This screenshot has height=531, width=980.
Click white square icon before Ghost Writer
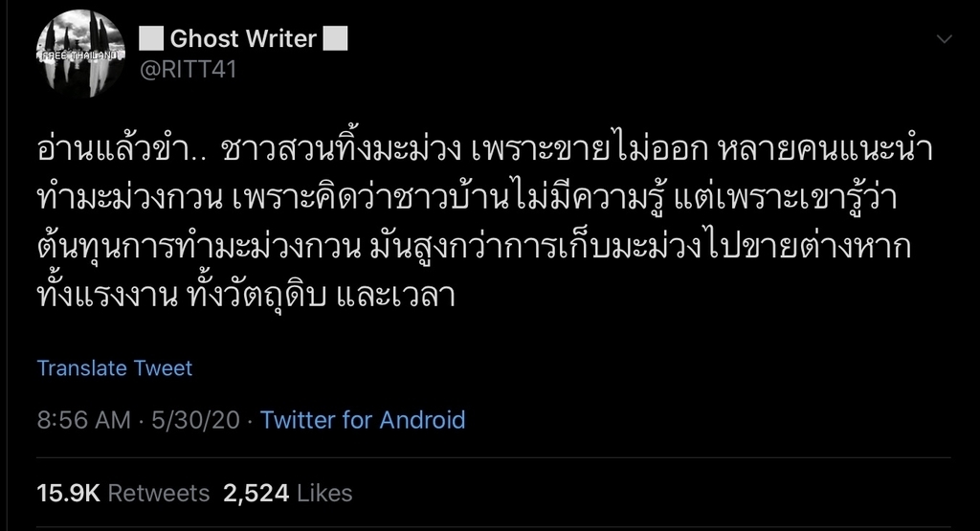[x=151, y=39]
